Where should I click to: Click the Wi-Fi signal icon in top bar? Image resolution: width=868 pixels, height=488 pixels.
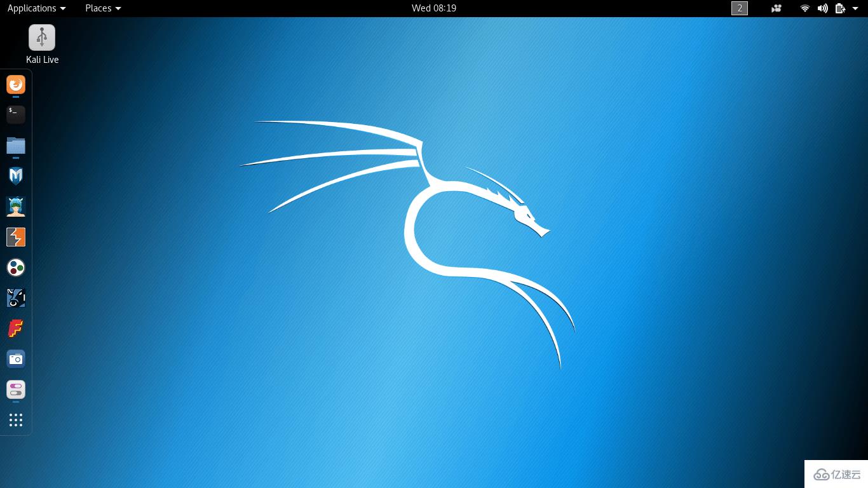coord(805,8)
